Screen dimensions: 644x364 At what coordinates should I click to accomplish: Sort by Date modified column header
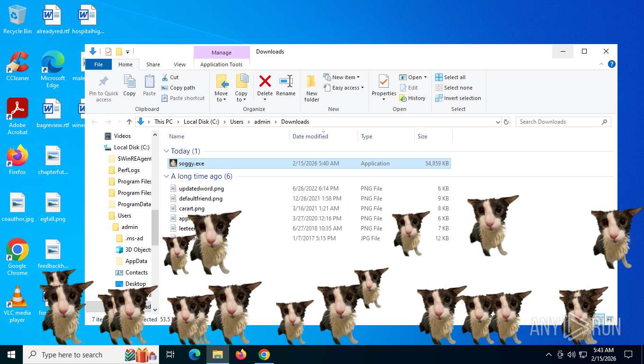pyautogui.click(x=323, y=136)
